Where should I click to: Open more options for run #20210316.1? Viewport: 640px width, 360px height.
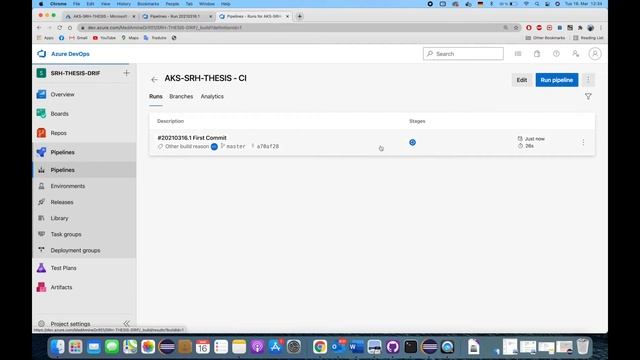point(583,142)
